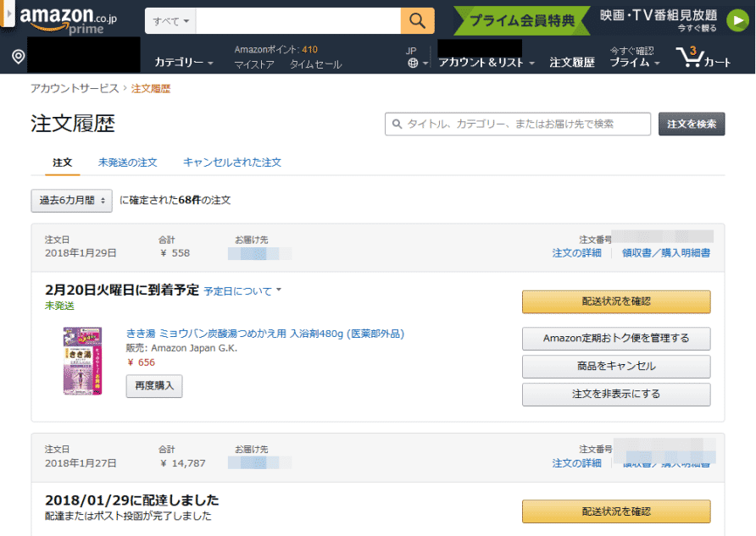Screen dimensions: 756x536
Task: Click the 2月20日火曜日に到着予定 heading
Action: coord(122,290)
